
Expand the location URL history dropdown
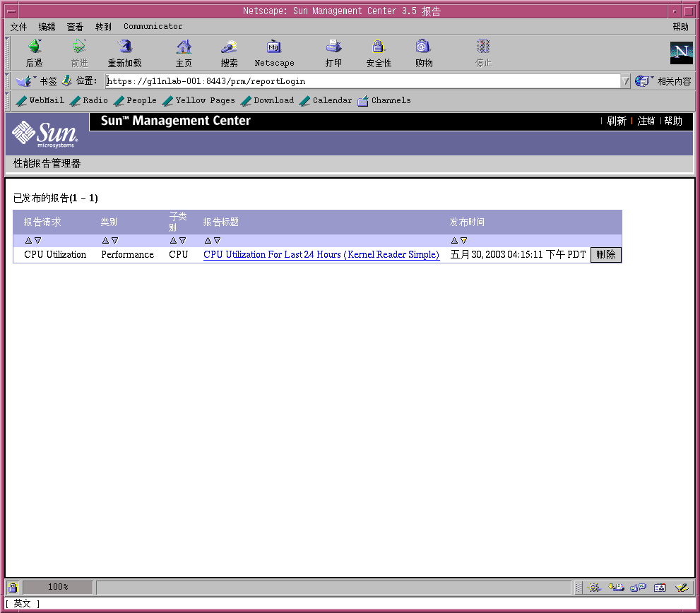tap(625, 81)
